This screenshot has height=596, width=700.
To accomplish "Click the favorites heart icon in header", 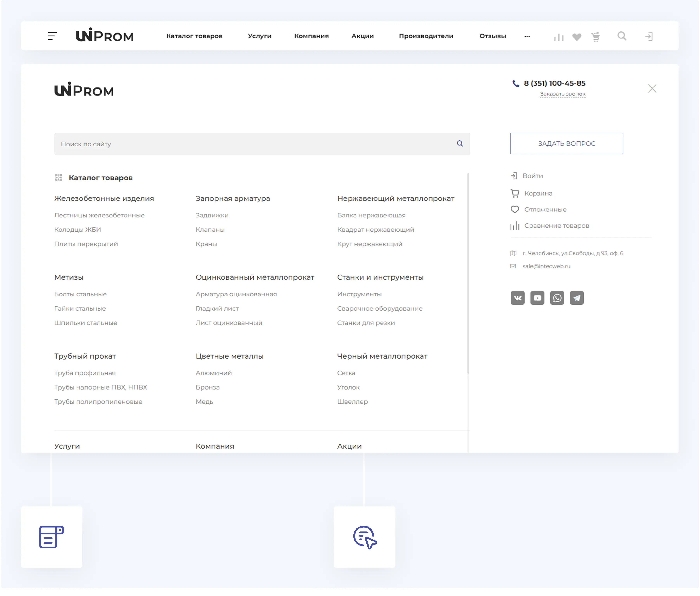I will point(577,36).
